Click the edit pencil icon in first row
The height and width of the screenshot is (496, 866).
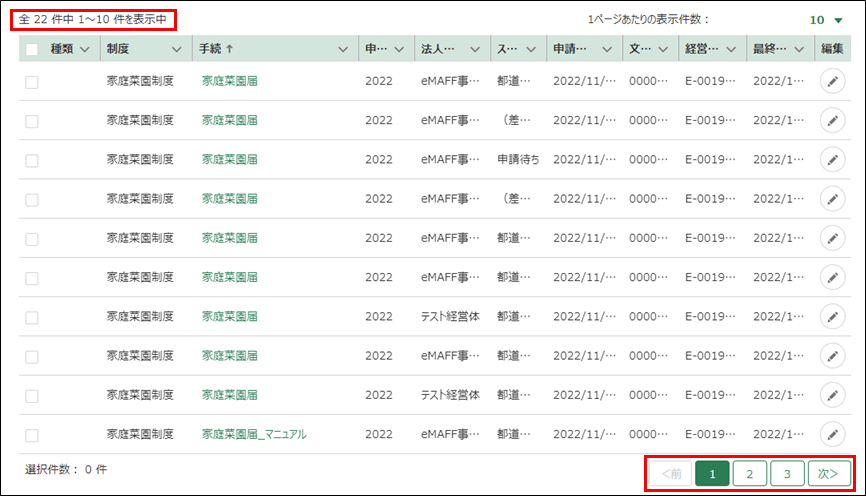click(x=832, y=81)
